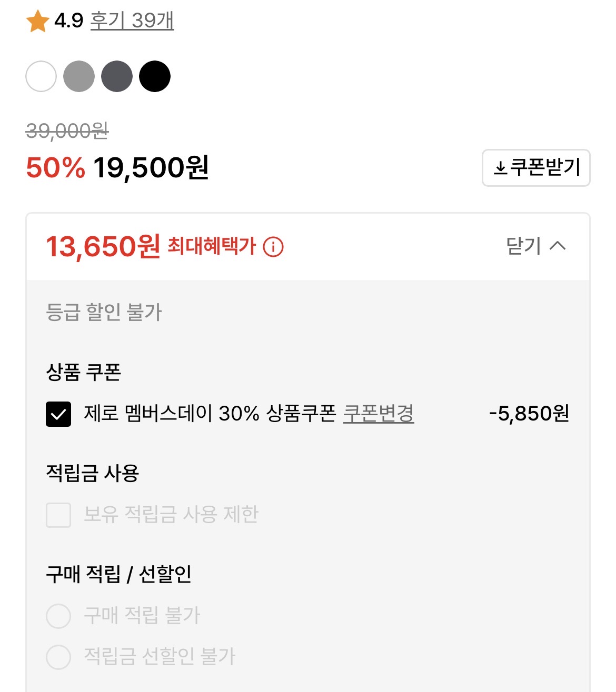Click the 쿠폰변경 link

(379, 413)
